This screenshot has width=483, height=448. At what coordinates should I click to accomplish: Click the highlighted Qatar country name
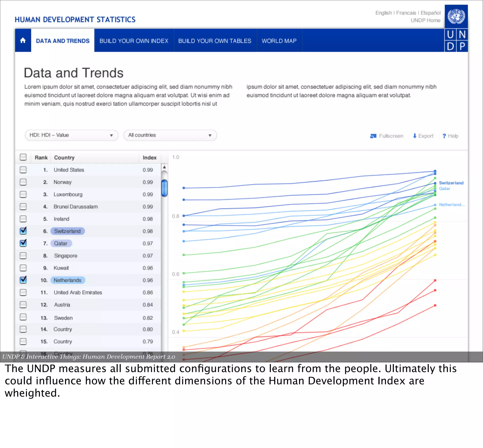coord(61,243)
